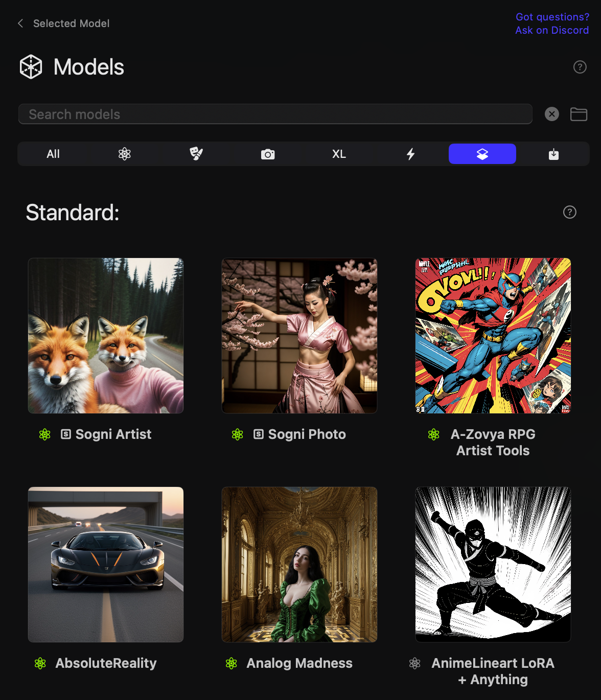This screenshot has height=700, width=601.
Task: Select the camera photo filter tab
Action: [268, 154]
